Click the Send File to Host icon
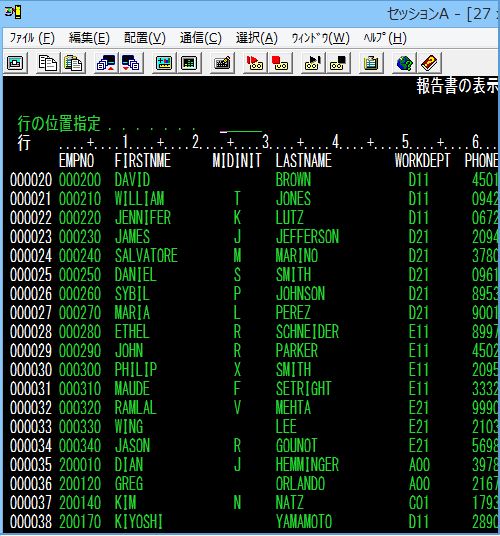This screenshot has width=500, height=536. click(106, 63)
